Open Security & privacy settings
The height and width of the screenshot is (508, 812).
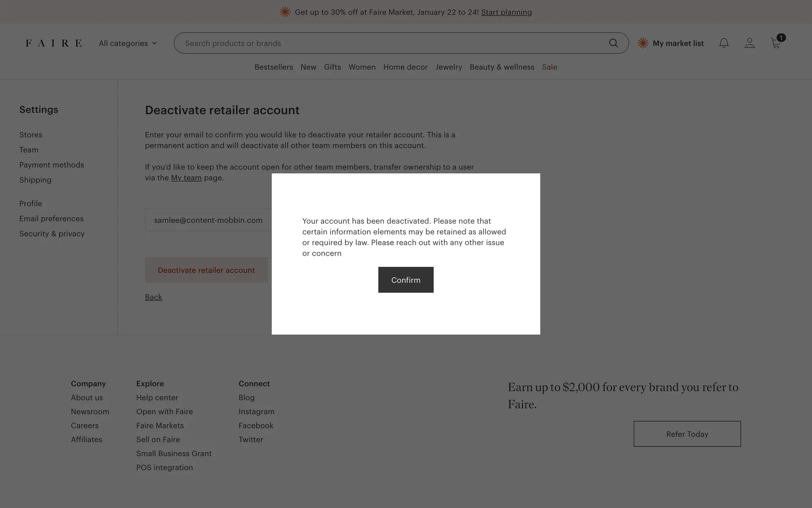pyautogui.click(x=52, y=234)
